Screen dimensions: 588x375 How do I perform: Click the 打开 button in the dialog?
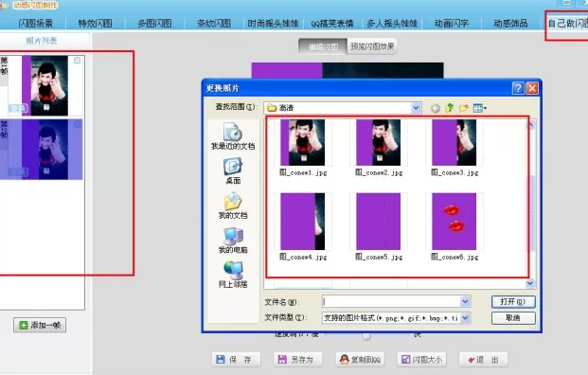click(513, 301)
